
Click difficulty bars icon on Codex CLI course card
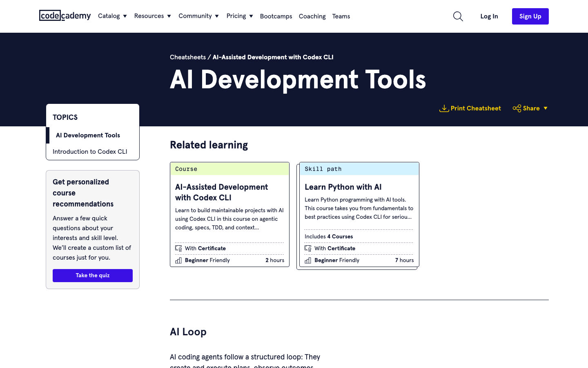[x=178, y=260]
